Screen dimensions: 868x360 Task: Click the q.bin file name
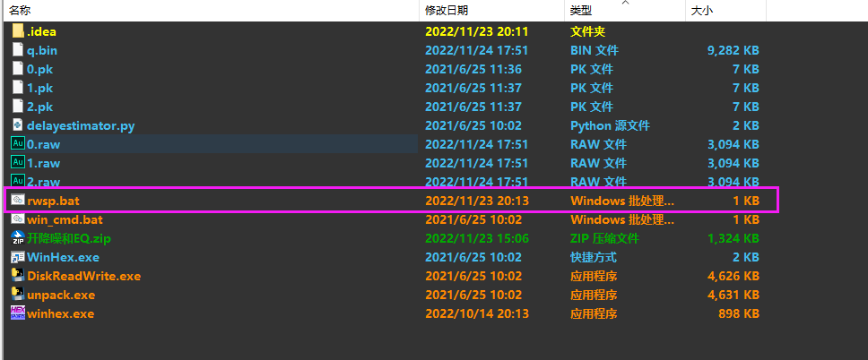coord(42,50)
